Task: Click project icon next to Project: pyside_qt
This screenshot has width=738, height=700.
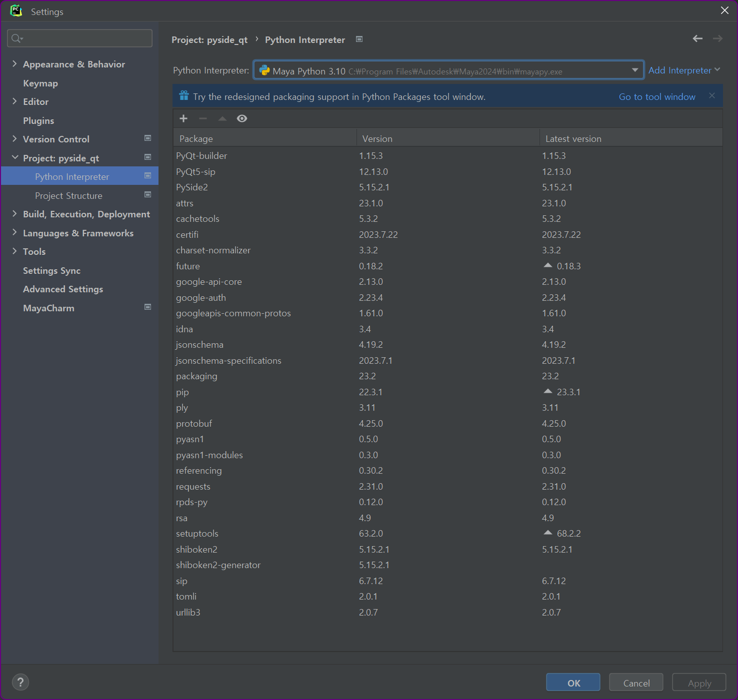Action: 148,157
